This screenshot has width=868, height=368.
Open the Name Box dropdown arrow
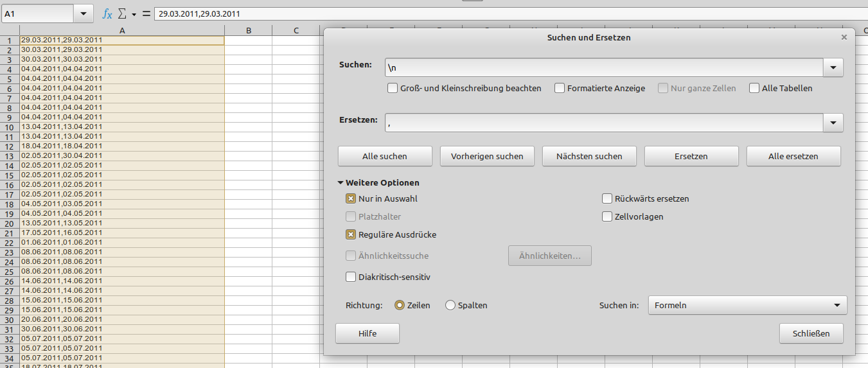pos(83,13)
